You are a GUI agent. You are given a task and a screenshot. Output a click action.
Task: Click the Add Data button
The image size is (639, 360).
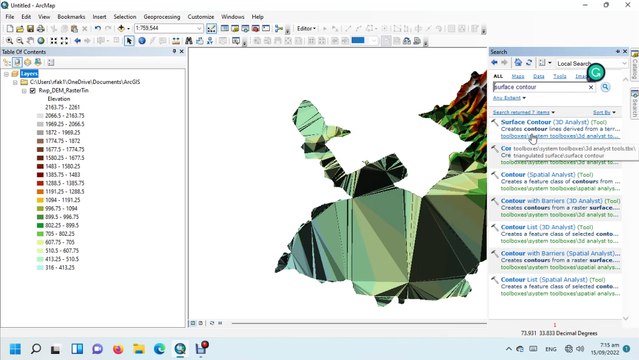(121, 29)
